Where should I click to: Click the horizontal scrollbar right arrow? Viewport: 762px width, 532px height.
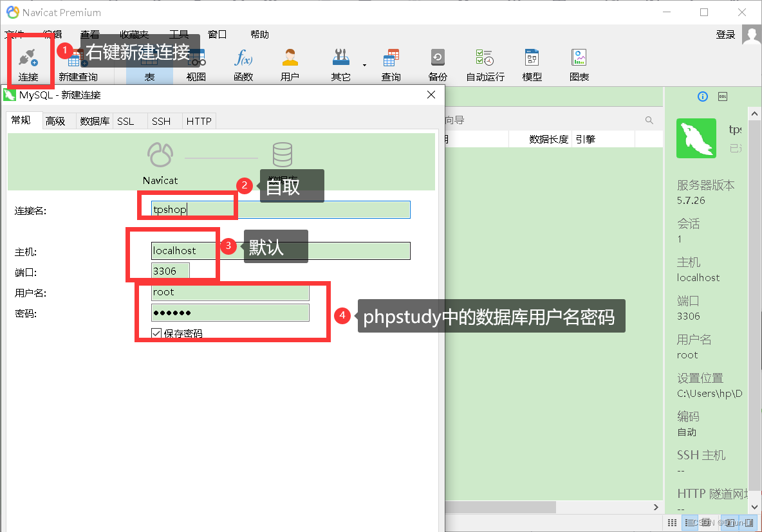click(656, 507)
